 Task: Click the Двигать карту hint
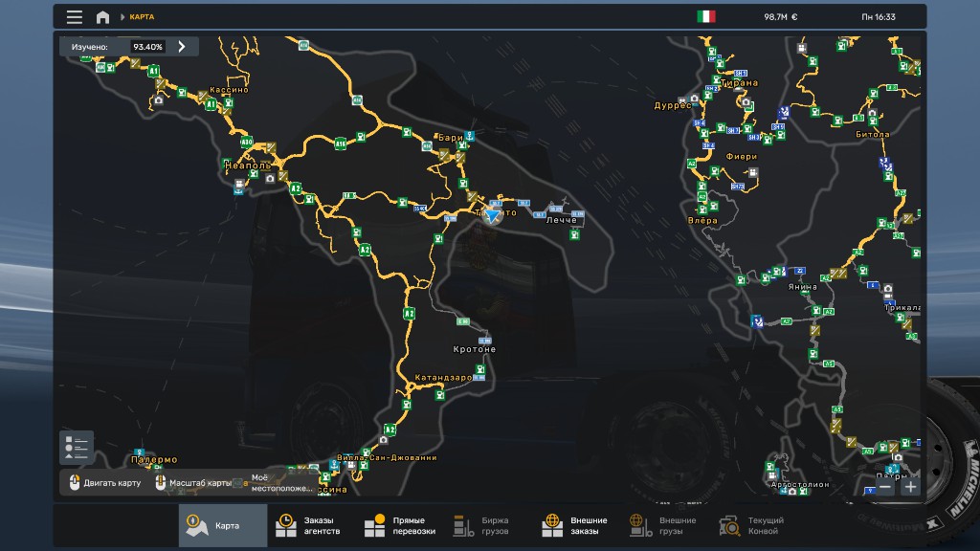[x=105, y=482]
